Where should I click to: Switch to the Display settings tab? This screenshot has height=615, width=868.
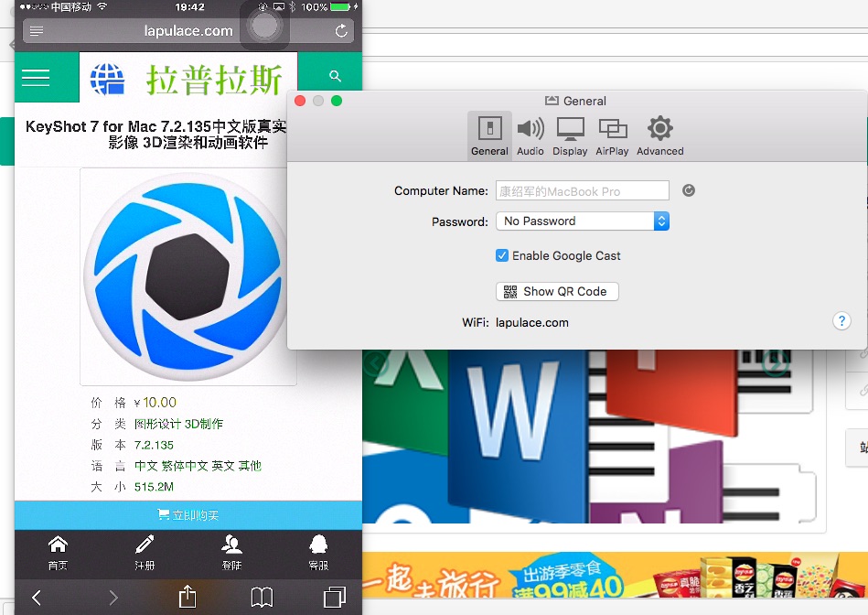(570, 134)
